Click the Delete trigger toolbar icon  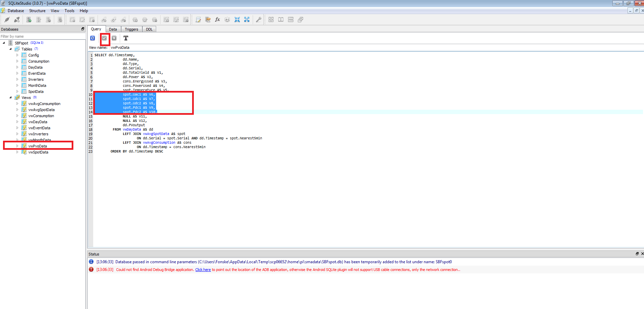(x=155, y=20)
